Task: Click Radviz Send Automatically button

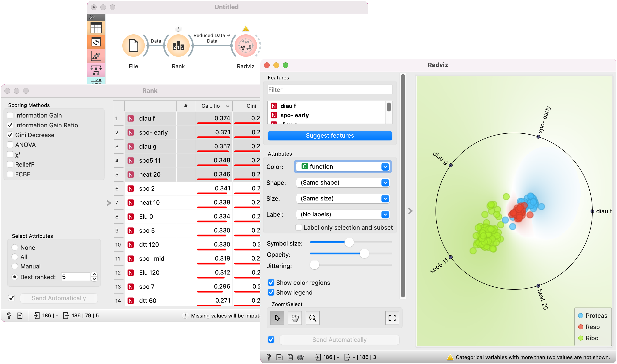Action: coord(339,339)
